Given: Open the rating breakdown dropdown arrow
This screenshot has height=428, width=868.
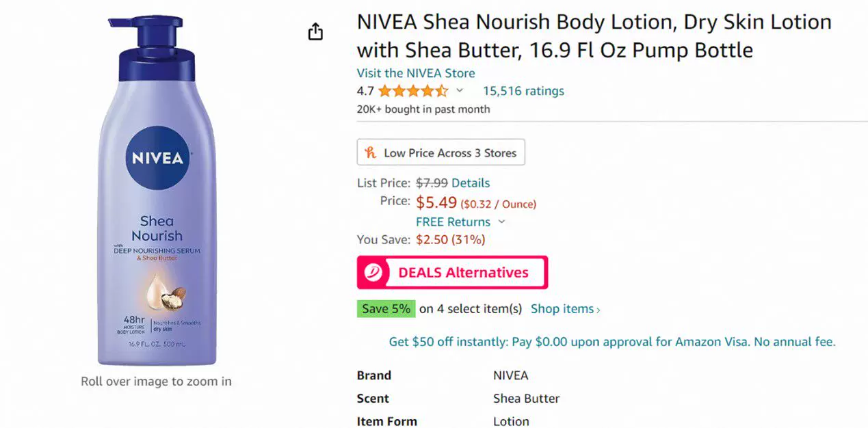Looking at the screenshot, I should click(x=460, y=90).
